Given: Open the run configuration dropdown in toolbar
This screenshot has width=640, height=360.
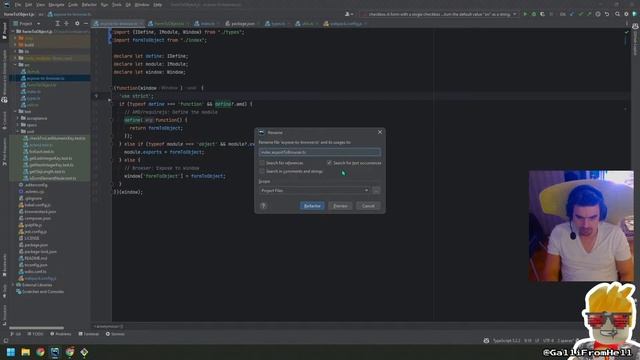Looking at the screenshot, I should coord(439,14).
